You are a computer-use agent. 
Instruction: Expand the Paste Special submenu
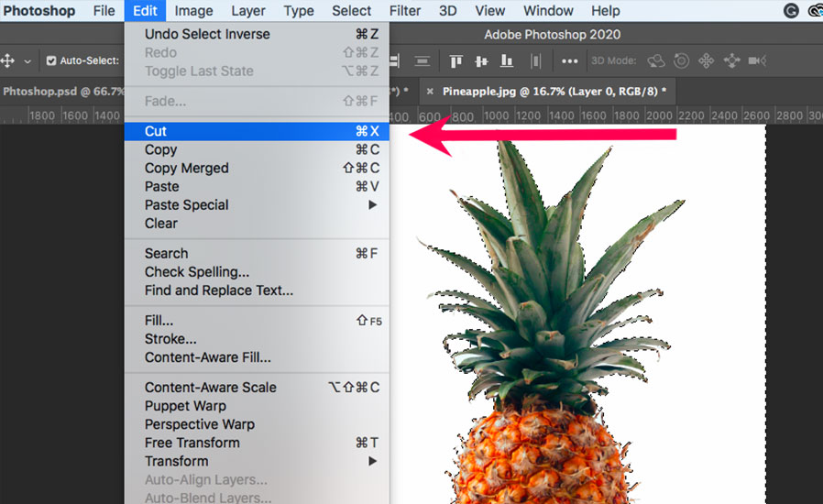(258, 204)
